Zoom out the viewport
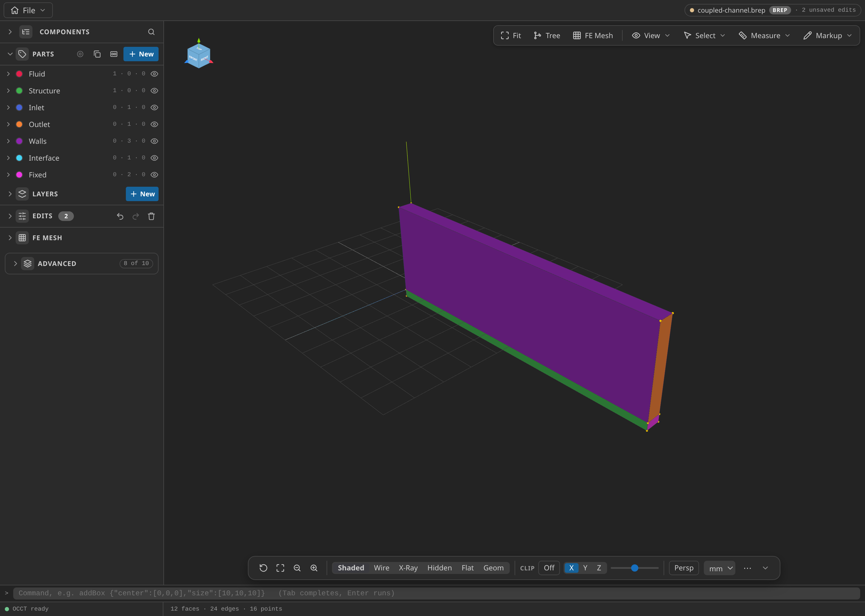This screenshot has height=616, width=865. click(297, 568)
